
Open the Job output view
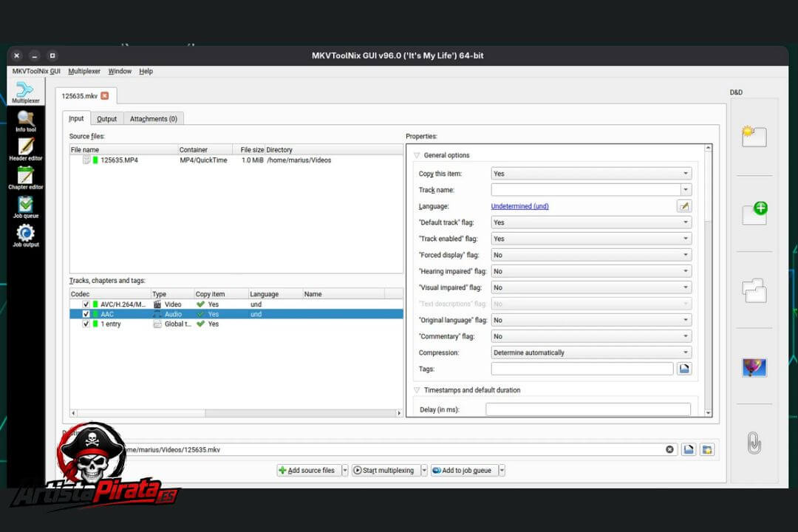pos(25,236)
